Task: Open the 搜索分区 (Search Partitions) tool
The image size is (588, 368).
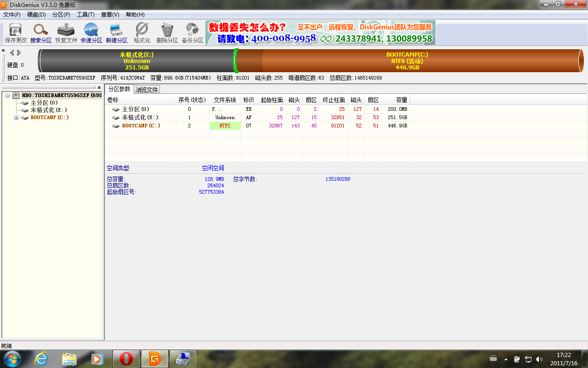Action: coord(41,33)
